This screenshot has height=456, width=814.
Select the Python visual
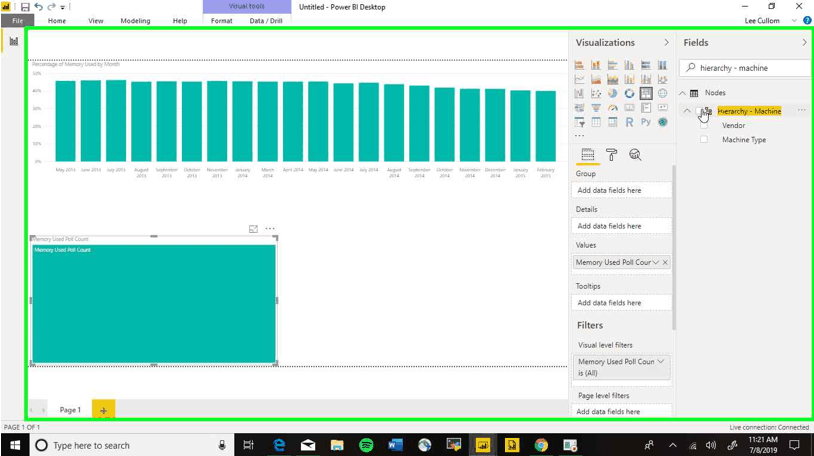pyautogui.click(x=646, y=122)
